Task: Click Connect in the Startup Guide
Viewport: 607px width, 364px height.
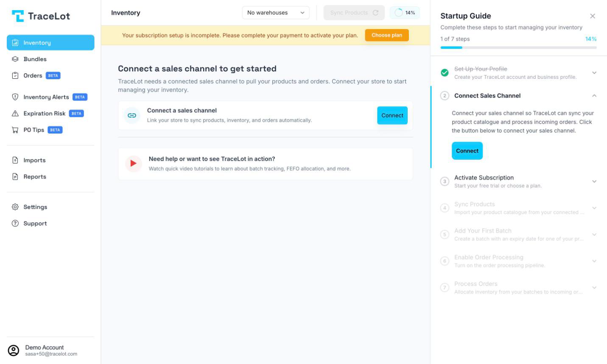Action: [467, 151]
